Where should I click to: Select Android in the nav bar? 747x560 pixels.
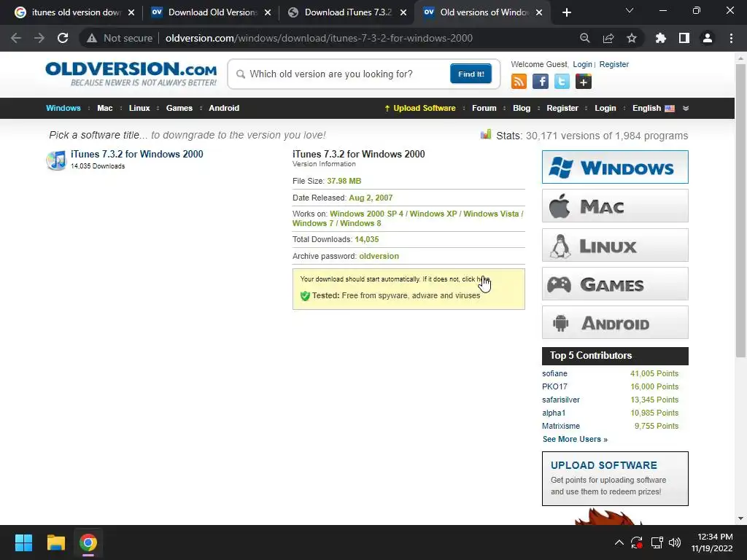[x=224, y=108]
